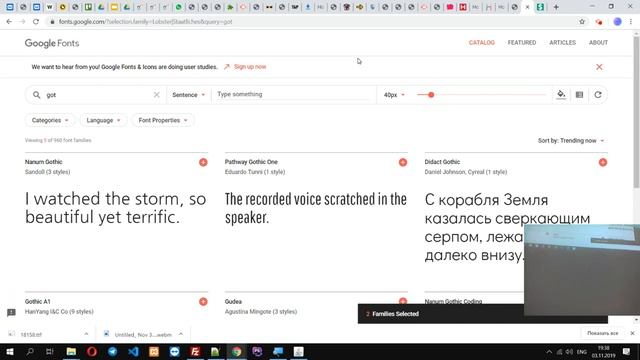Open File Explorer from taskbar

pyautogui.click(x=71, y=351)
